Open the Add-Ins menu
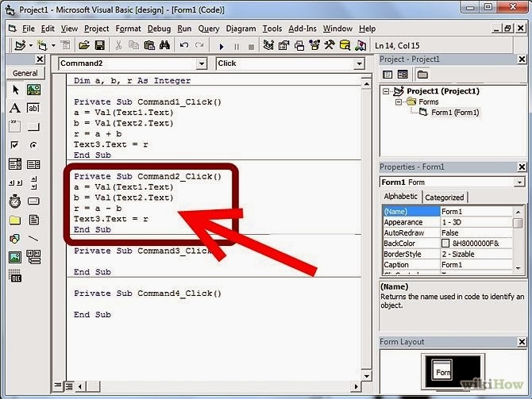Viewport: 532px width, 399px height. coord(303,29)
